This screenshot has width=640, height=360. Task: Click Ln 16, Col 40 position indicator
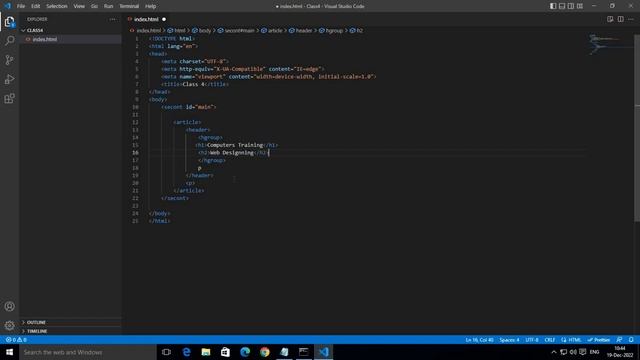click(479, 340)
